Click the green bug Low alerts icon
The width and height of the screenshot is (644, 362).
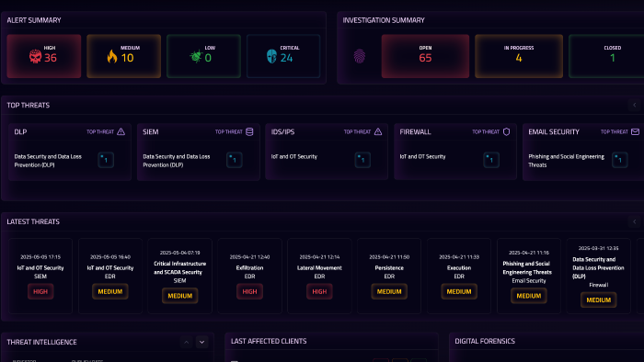196,56
